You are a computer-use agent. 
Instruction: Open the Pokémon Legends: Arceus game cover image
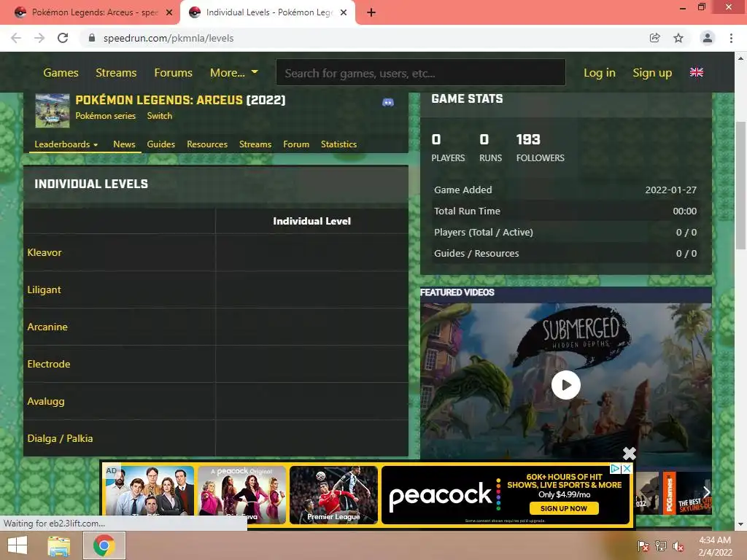[x=53, y=111]
